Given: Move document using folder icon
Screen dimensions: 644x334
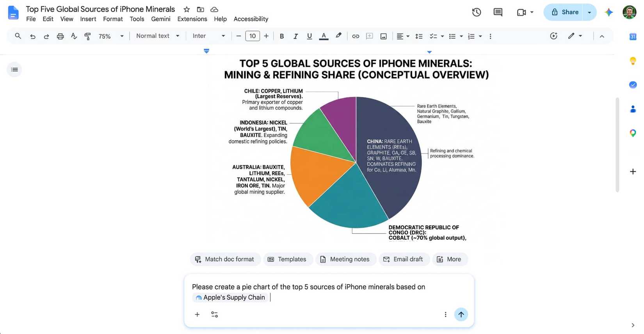Looking at the screenshot, I should point(200,9).
